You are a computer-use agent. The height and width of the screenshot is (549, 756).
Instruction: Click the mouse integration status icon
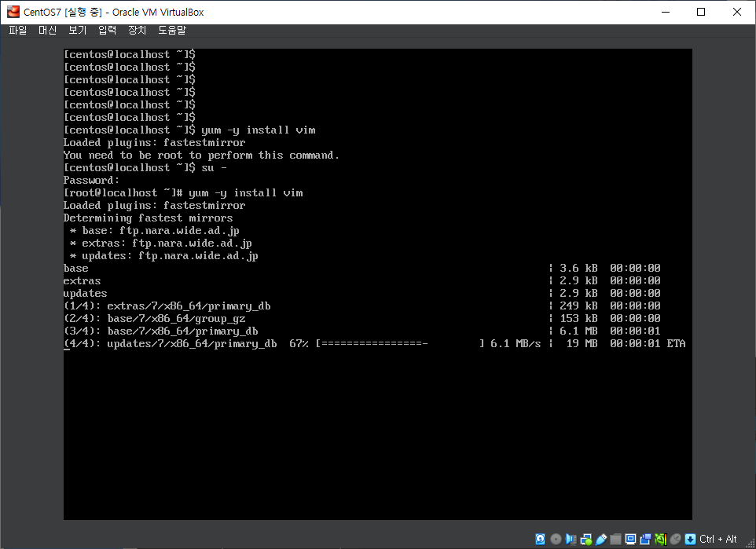[x=675, y=539]
